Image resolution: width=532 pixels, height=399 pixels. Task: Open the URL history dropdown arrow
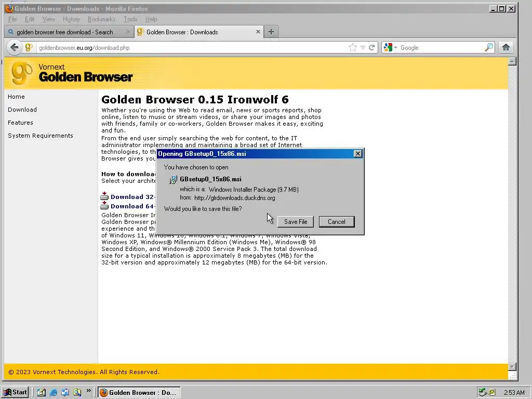(x=362, y=47)
